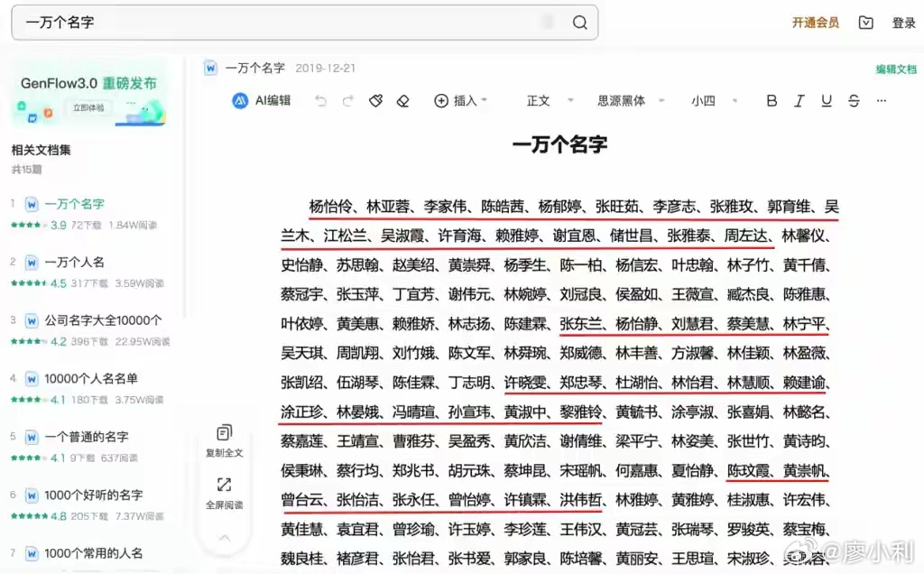The height and width of the screenshot is (574, 924).
Task: Open related document 一万个人名
Action: [74, 263]
